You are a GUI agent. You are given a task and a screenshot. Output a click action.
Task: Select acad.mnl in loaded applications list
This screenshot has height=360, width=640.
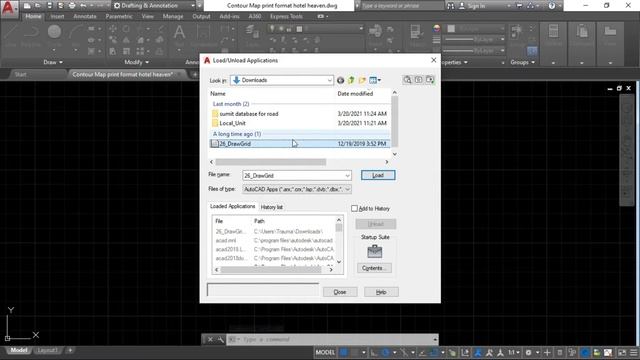pyautogui.click(x=226, y=240)
